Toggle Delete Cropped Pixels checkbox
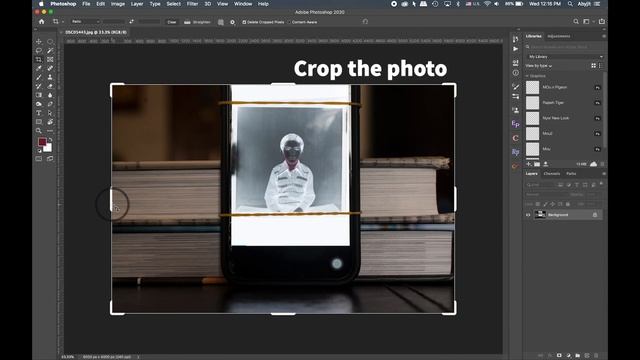640x360 pixels. 244,22
